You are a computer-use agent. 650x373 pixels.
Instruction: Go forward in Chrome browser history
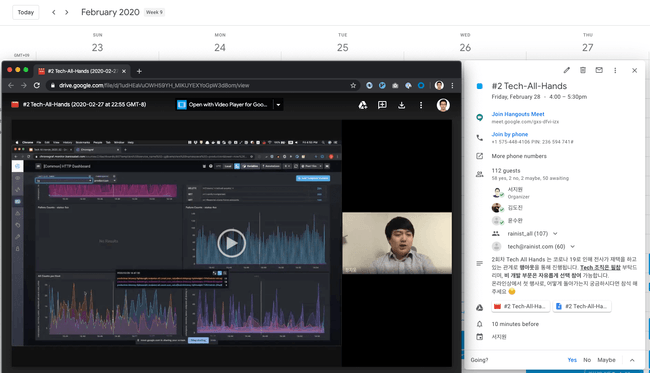(24, 85)
